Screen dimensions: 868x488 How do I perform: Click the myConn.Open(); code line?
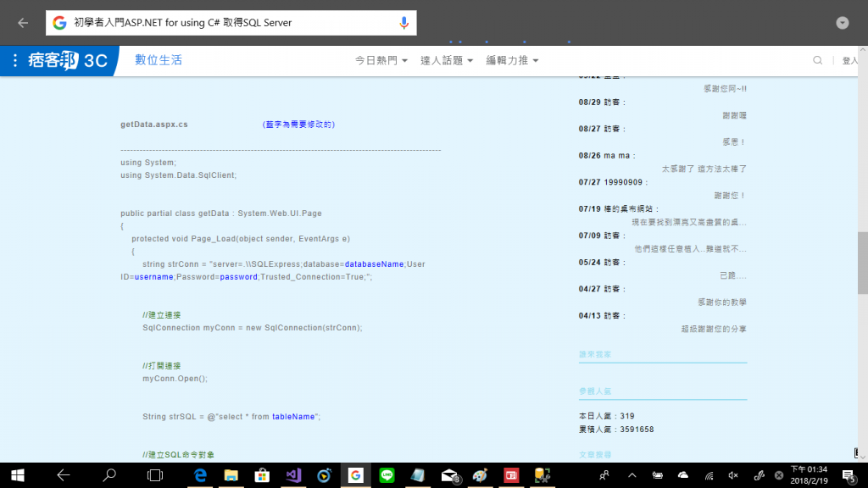(x=175, y=379)
